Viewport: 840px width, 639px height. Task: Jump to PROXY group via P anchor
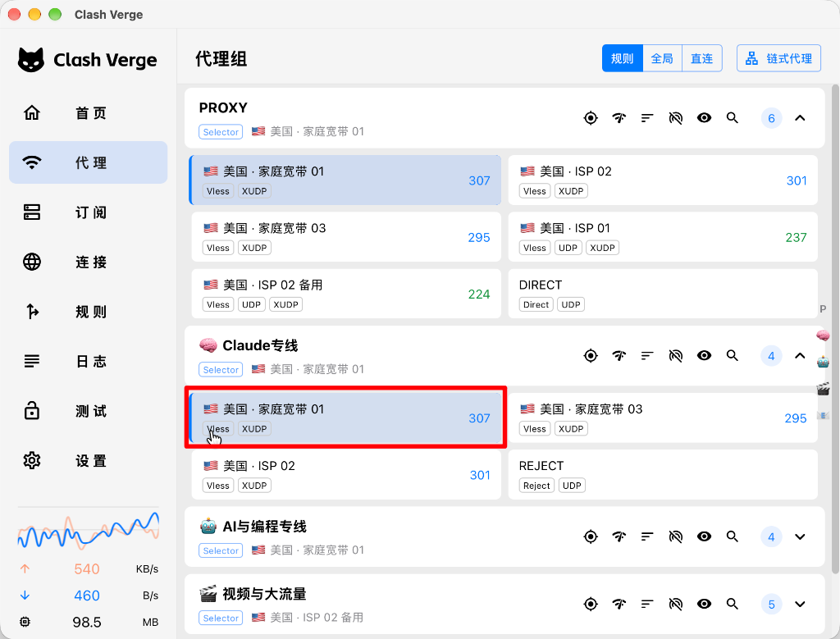pyautogui.click(x=823, y=309)
